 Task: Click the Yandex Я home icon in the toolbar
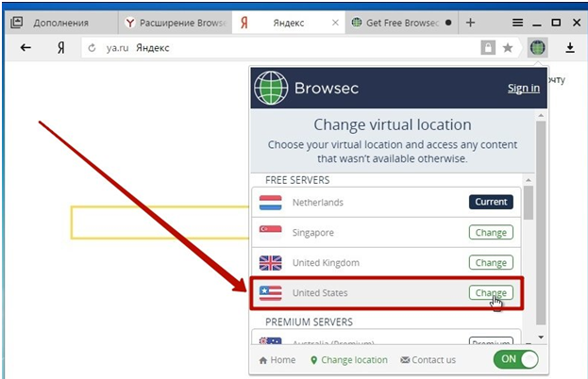pos(60,48)
